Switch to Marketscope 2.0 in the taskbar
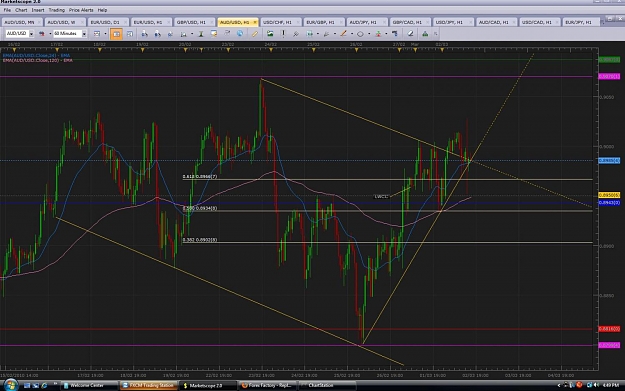This screenshot has width=625, height=391. (207, 385)
